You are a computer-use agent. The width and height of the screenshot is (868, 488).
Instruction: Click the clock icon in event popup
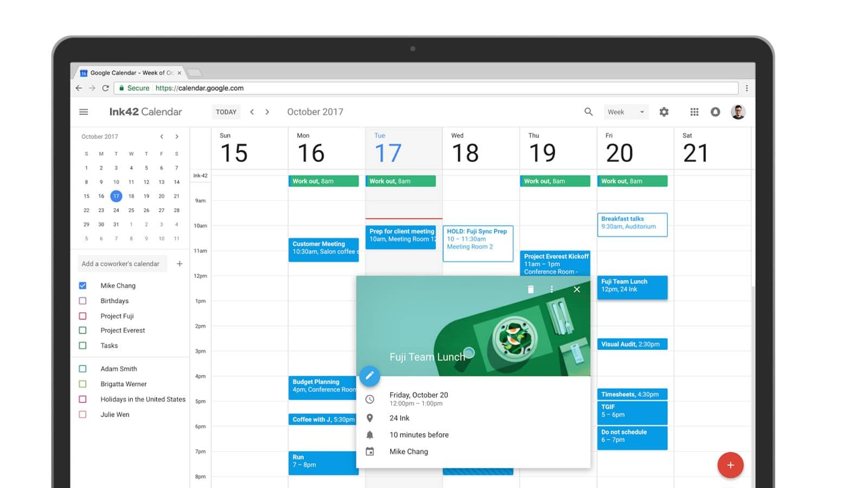pos(369,399)
